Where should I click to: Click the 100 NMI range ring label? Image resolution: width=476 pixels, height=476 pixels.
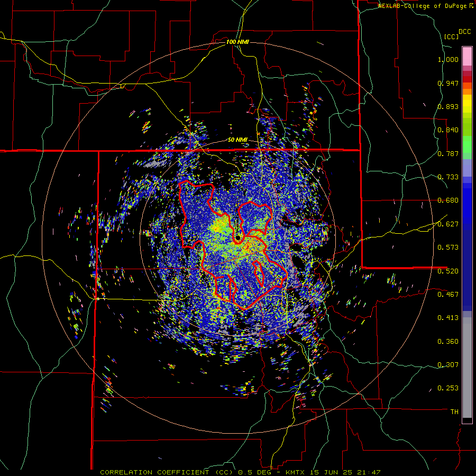tap(237, 42)
